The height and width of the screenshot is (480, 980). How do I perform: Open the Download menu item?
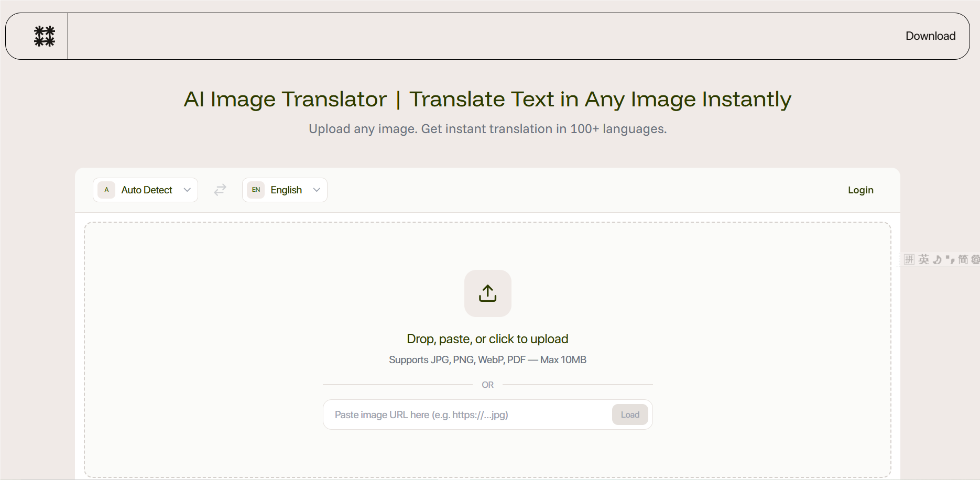[930, 36]
